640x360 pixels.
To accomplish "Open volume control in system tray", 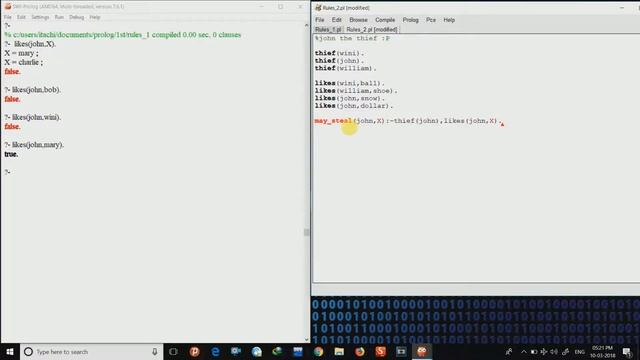I will (554, 351).
